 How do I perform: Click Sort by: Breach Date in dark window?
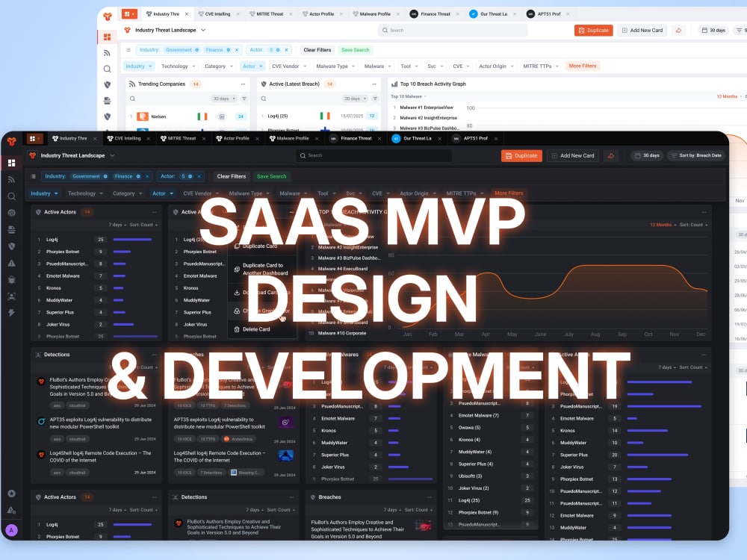coord(696,156)
